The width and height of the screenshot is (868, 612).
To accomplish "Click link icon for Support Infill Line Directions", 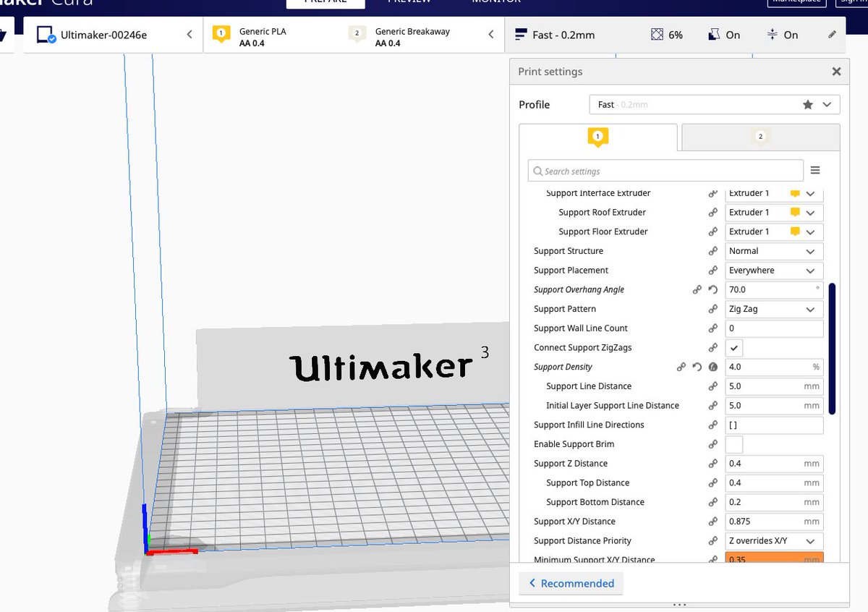I will (x=713, y=425).
